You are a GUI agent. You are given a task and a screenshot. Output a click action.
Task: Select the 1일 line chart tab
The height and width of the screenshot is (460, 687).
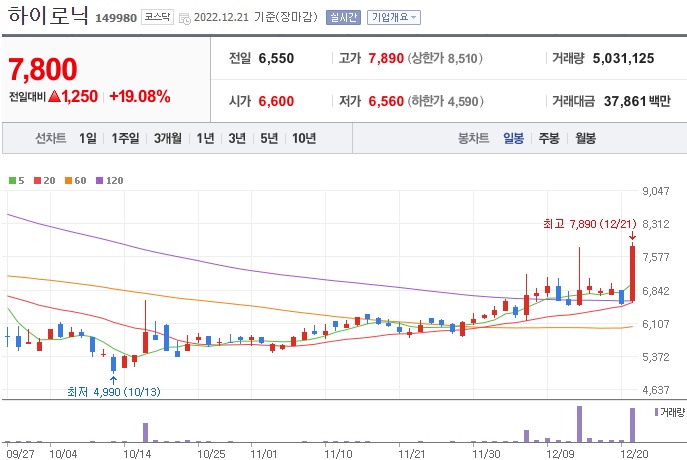88,138
